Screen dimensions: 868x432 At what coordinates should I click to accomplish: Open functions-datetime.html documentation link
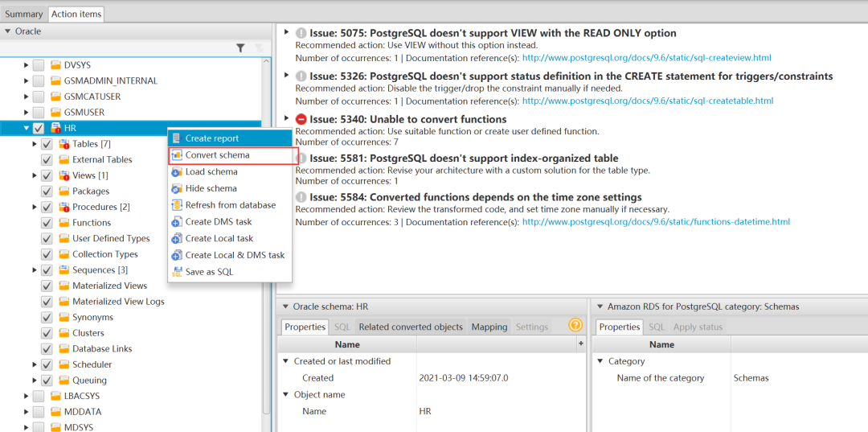(x=656, y=221)
